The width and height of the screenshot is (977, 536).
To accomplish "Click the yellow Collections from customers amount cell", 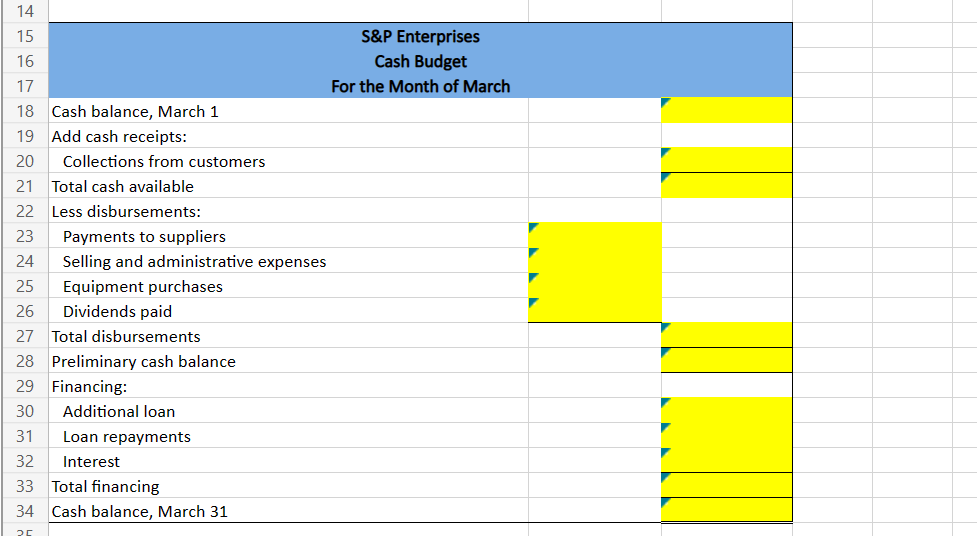I will [x=727, y=160].
